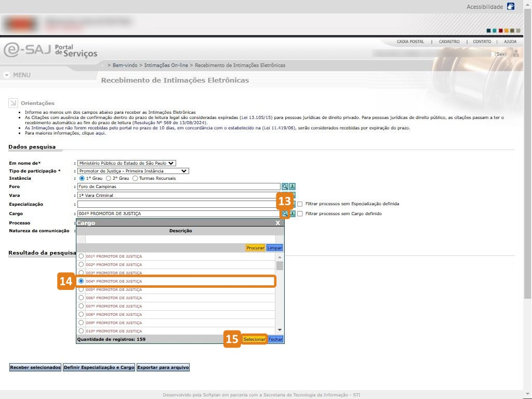Open the Em nome de dropdown
Image resolution: width=532 pixels, height=399 pixels.
tap(127, 163)
